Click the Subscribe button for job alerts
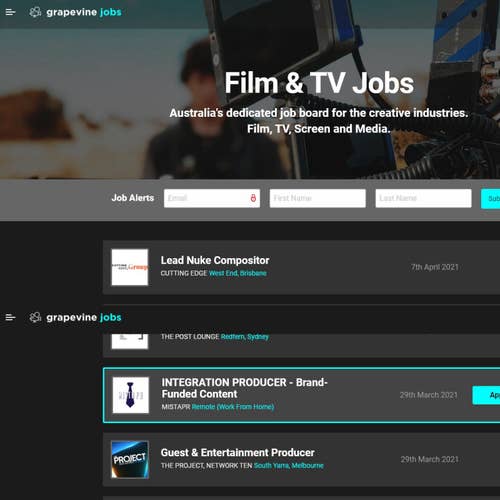The image size is (500, 500). (490, 199)
